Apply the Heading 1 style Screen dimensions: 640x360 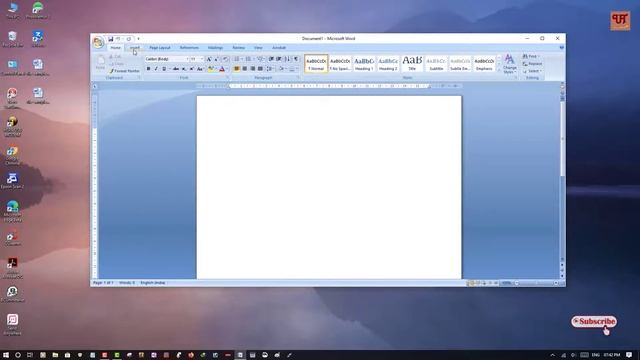click(x=364, y=64)
